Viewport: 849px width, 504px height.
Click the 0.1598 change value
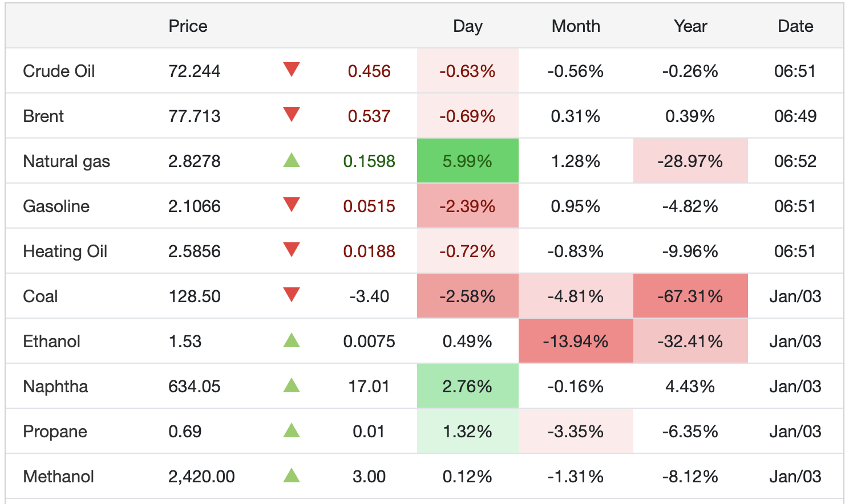pyautogui.click(x=369, y=161)
